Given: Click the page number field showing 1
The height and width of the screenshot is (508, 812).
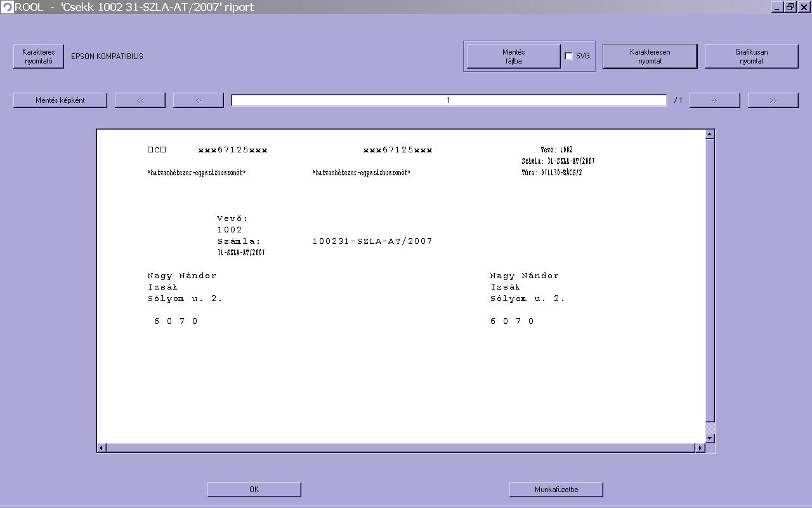Looking at the screenshot, I should click(x=449, y=100).
